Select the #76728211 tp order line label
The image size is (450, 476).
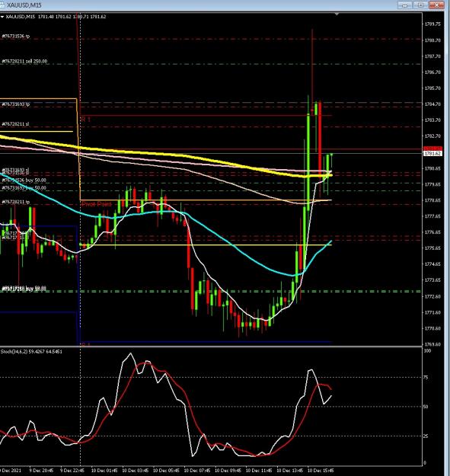tap(16, 202)
